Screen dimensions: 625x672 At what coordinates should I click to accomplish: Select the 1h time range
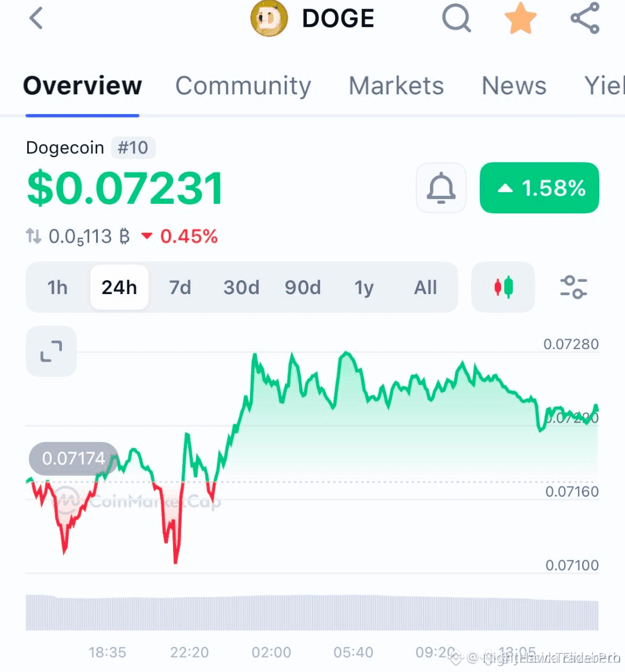57,287
